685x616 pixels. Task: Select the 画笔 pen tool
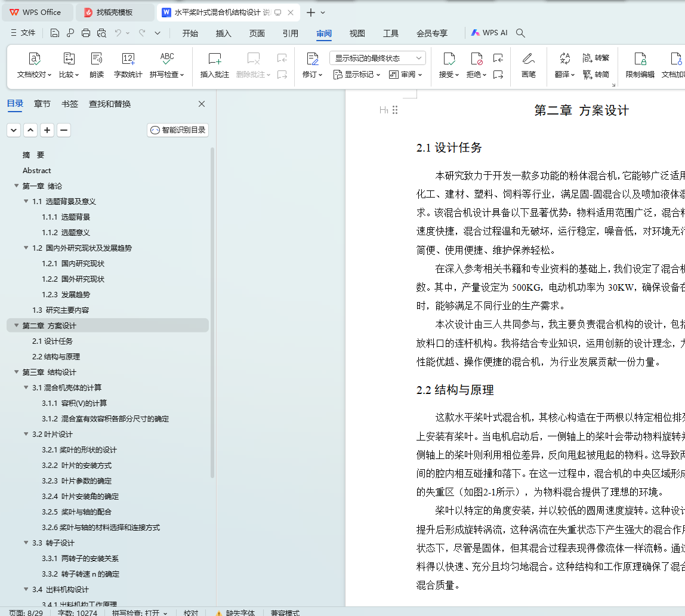(529, 65)
